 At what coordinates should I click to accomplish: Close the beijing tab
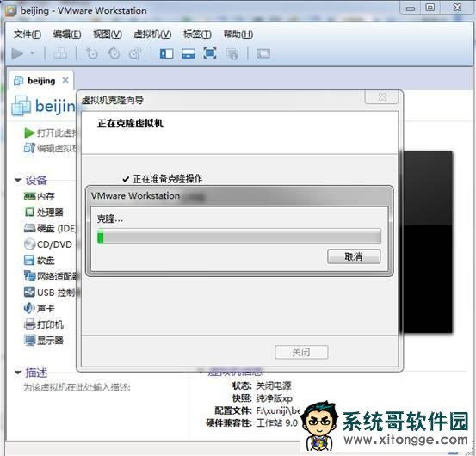point(65,80)
